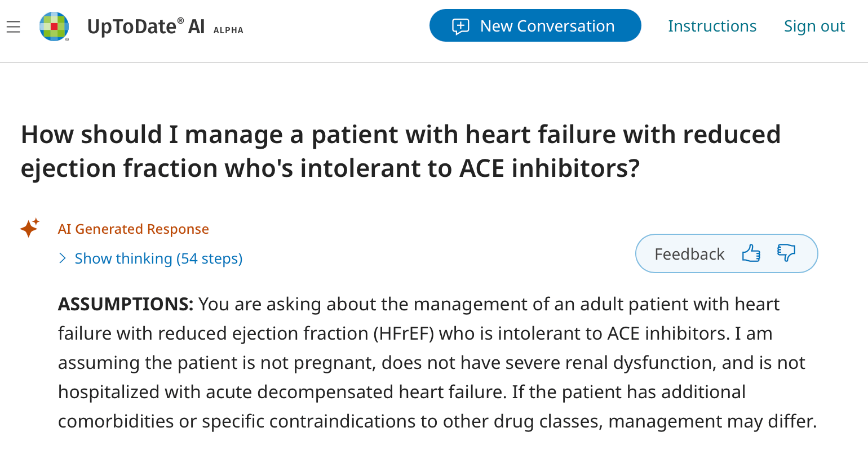Give the response a thumbs up
868x472 pixels.
pos(751,253)
